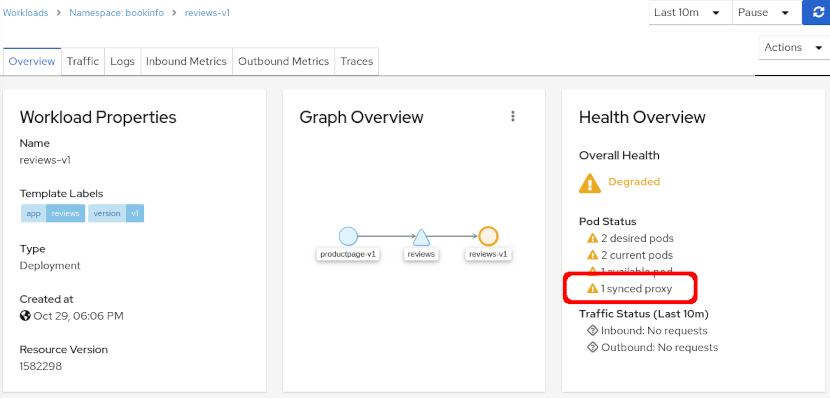The width and height of the screenshot is (830, 398).
Task: Click the Outbound no-requests status icon
Action: pyautogui.click(x=592, y=348)
